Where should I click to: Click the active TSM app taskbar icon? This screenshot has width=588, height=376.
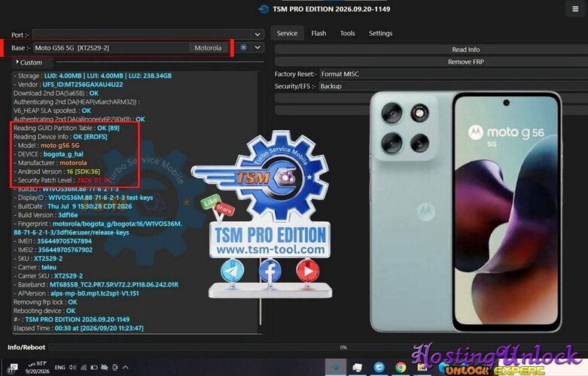(x=336, y=368)
